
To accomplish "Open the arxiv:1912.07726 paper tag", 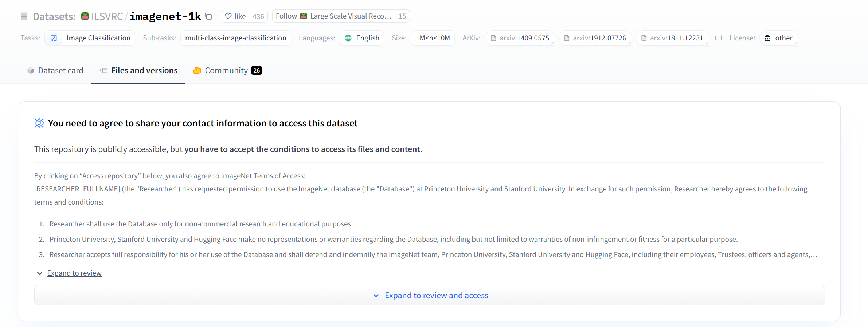I will tap(595, 38).
